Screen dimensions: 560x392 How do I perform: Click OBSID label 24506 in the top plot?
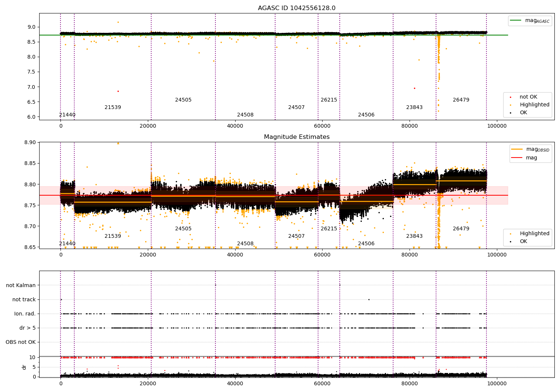pos(366,115)
